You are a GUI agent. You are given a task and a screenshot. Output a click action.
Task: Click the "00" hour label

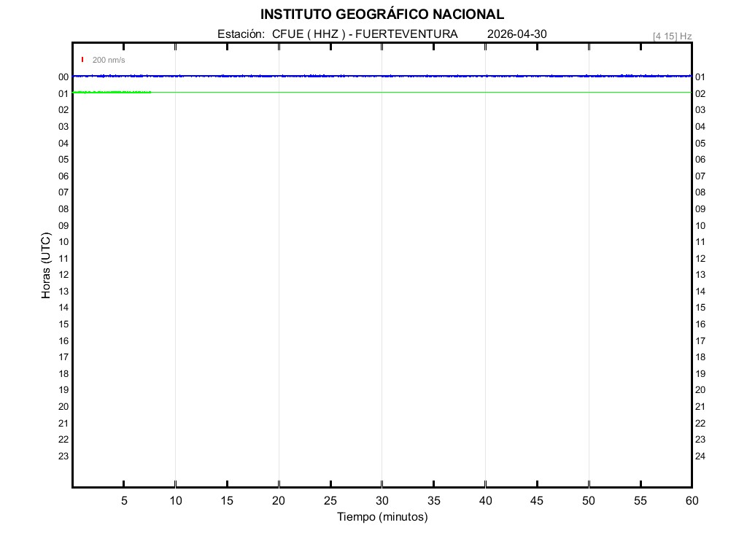tap(63, 77)
